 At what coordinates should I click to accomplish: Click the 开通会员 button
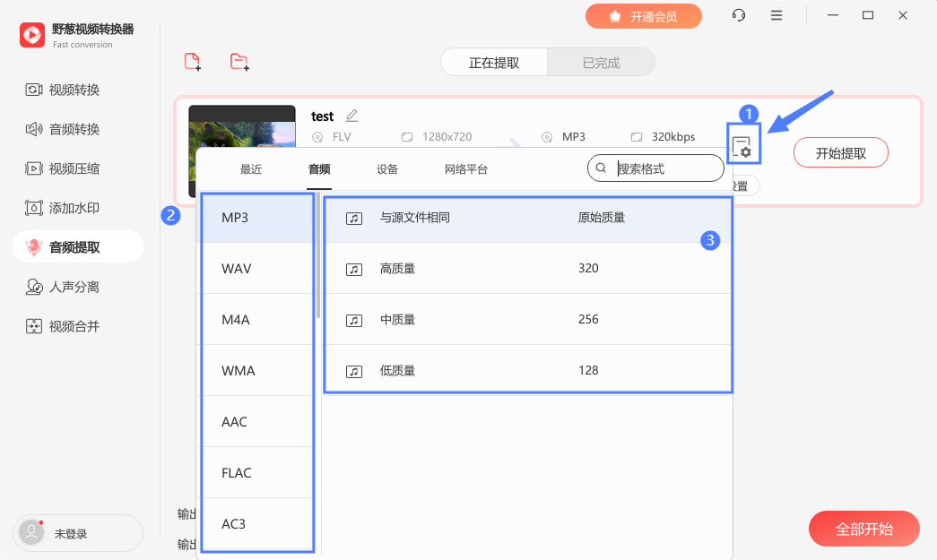tap(644, 16)
